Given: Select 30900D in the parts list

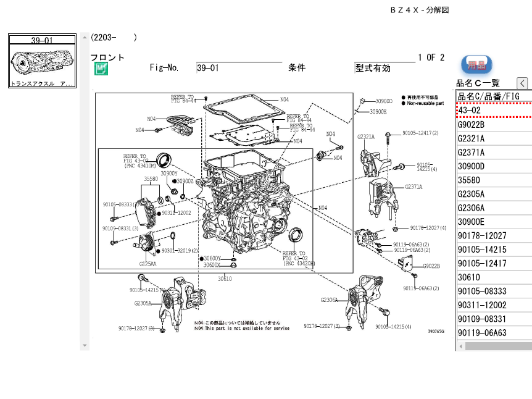Looking at the screenshot, I should tap(494, 166).
